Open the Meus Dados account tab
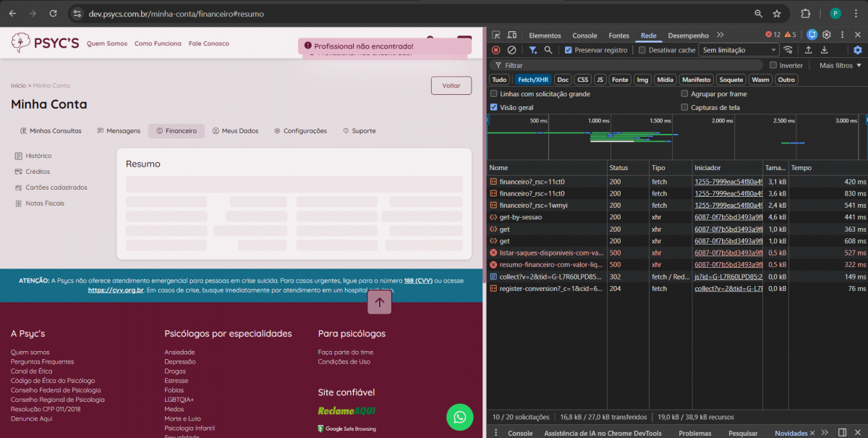This screenshot has width=868, height=438. (235, 131)
